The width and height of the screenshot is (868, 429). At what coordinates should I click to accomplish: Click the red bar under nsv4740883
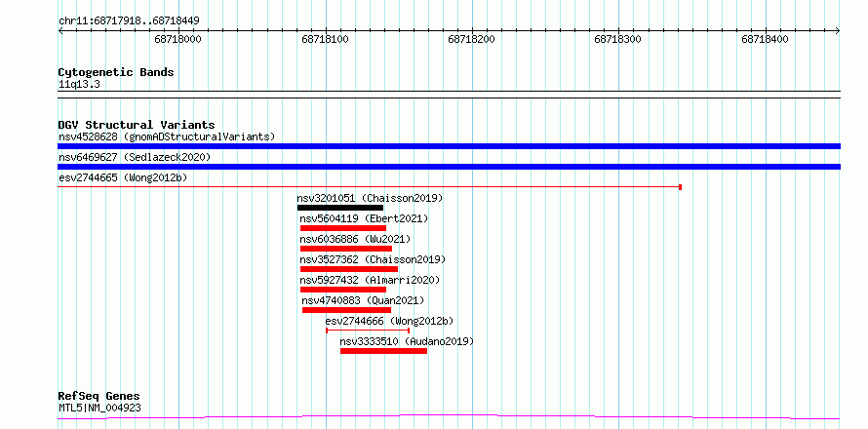346,310
